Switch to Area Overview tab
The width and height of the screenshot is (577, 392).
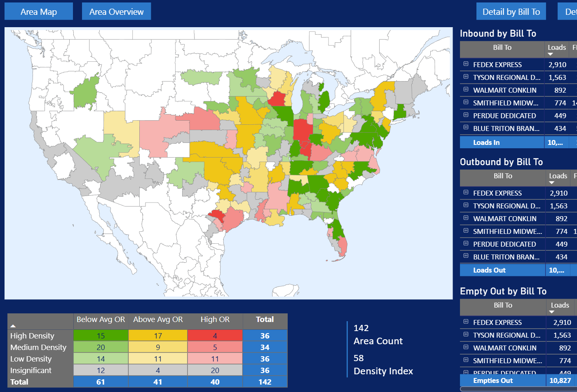pos(116,12)
